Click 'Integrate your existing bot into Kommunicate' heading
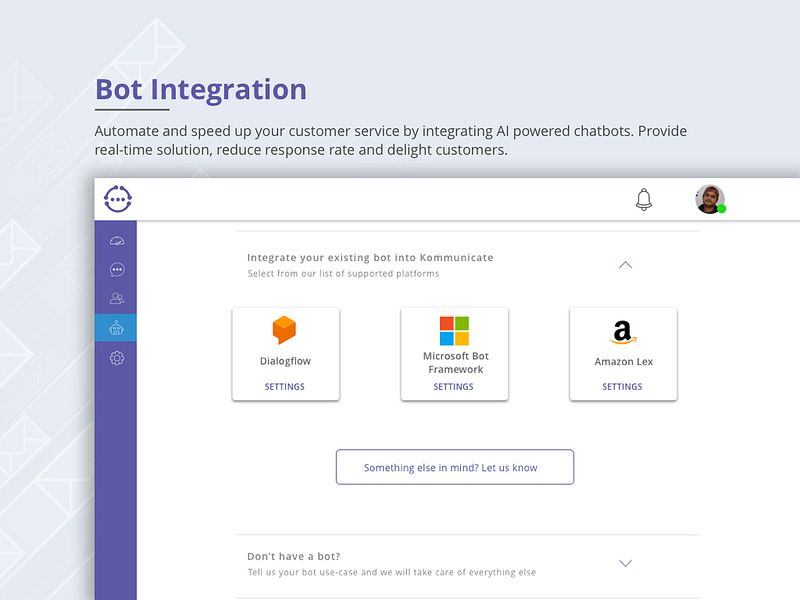Screen dimensions: 800x600 tap(370, 258)
